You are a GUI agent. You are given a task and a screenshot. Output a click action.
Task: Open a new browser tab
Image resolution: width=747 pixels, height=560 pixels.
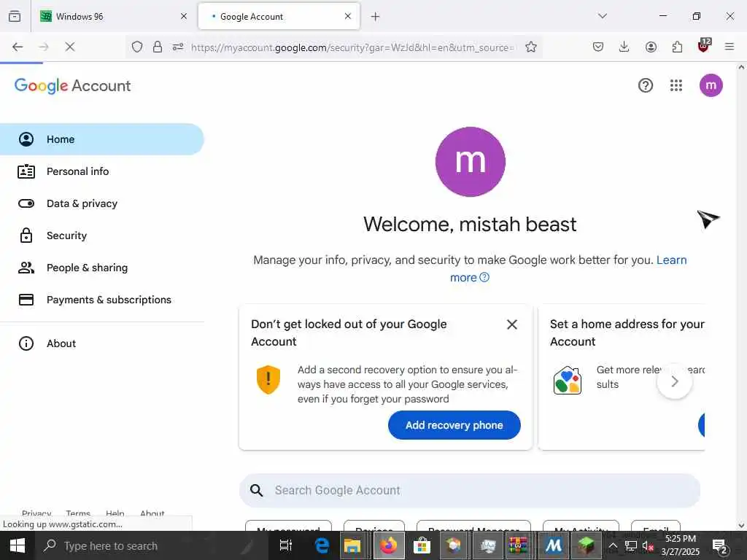[x=375, y=17]
